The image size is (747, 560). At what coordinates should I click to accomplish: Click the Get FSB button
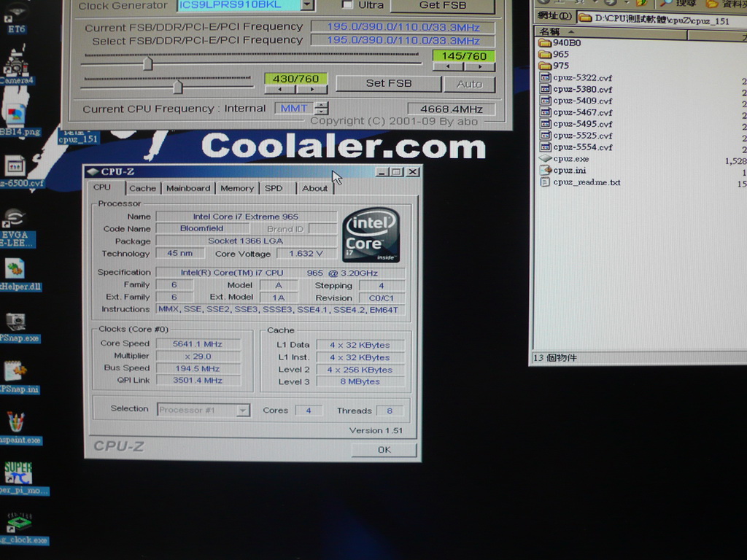coord(443,5)
